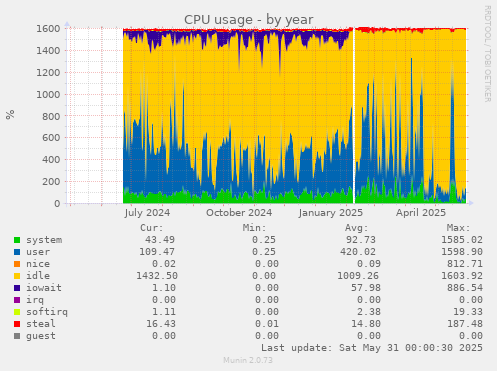Click the green system legend swatch
Screen dimensions: 497x371
(17, 240)
